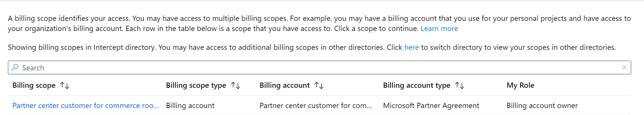
Task: Sort by Billing account arrows icon
Action: (319, 85)
